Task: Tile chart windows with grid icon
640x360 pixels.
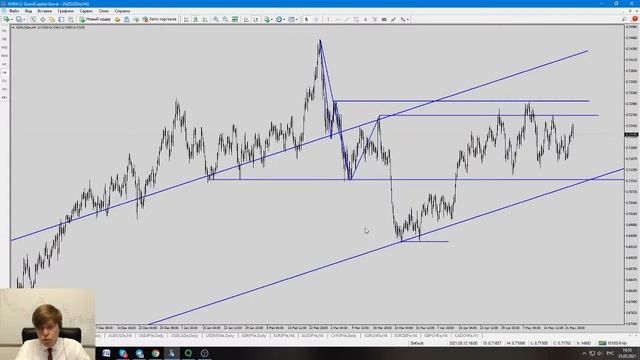Action: (235, 19)
